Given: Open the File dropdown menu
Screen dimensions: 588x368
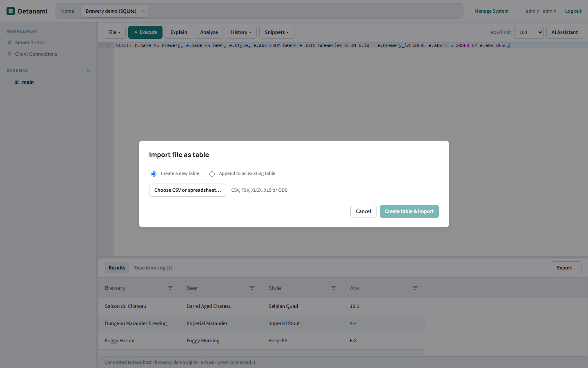Looking at the screenshot, I should coord(114,32).
